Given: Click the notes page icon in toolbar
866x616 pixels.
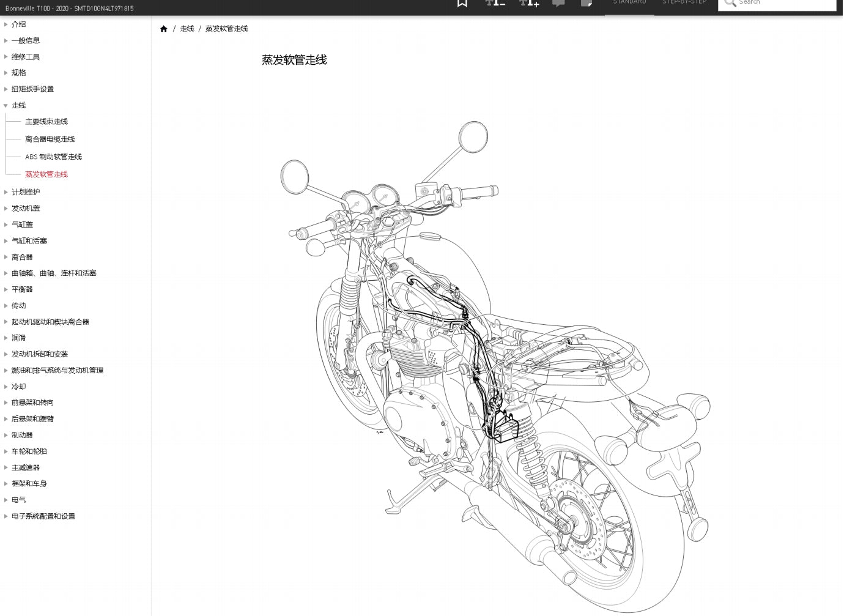Looking at the screenshot, I should pyautogui.click(x=587, y=3).
